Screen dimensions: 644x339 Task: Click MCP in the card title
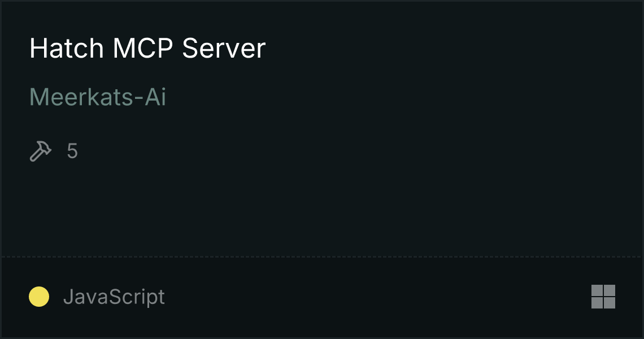(x=143, y=49)
